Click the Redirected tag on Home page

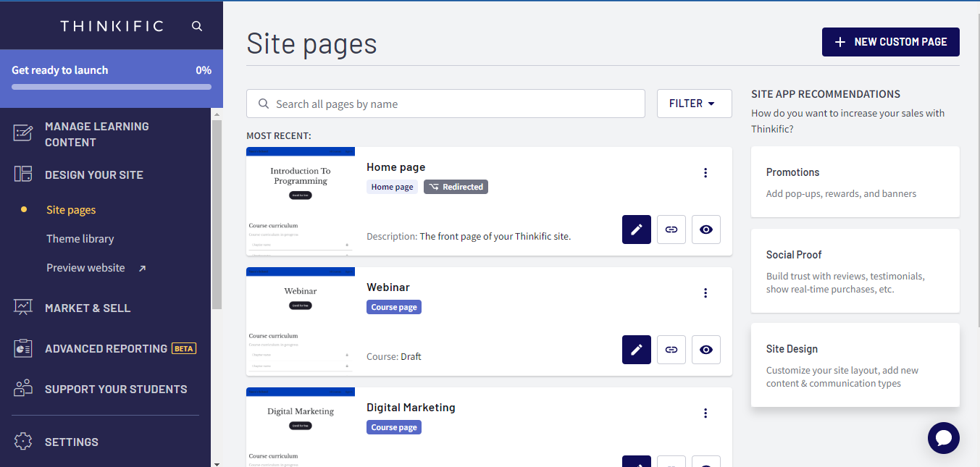(456, 187)
